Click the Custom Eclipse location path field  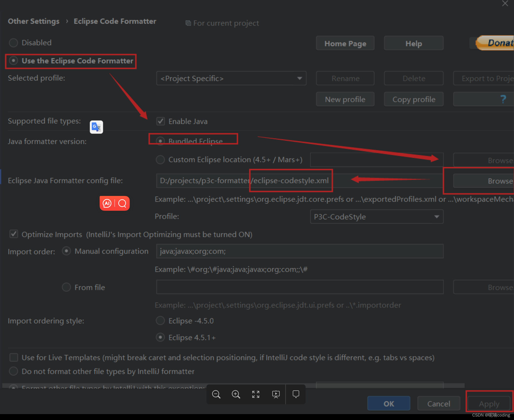377,160
